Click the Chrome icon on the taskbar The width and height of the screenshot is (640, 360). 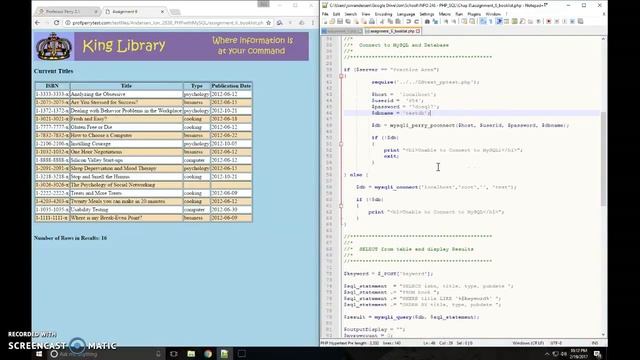click(x=208, y=354)
